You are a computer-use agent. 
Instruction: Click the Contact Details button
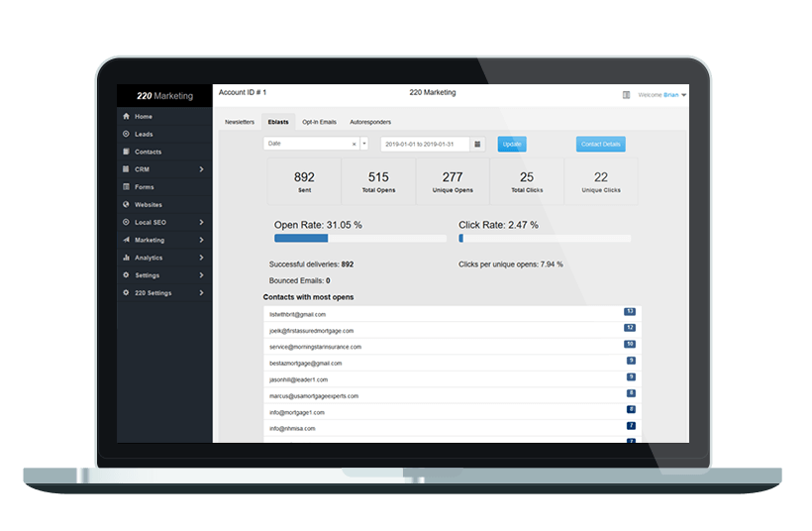click(x=600, y=144)
